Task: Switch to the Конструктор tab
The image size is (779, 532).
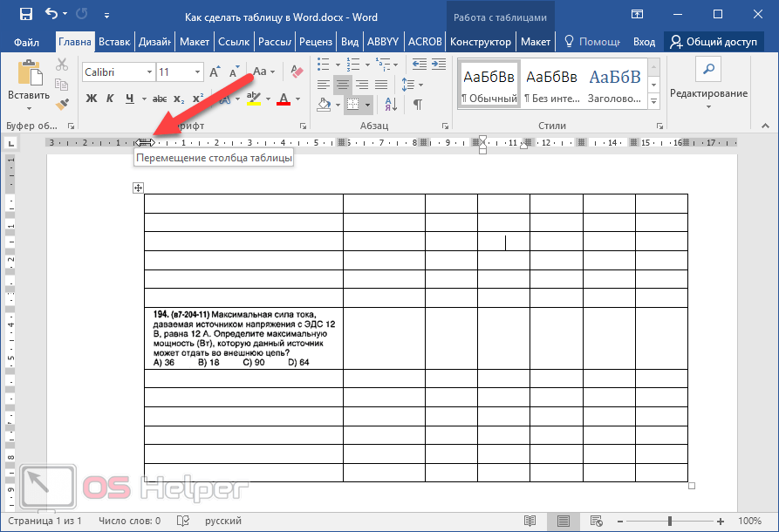Action: [x=480, y=42]
